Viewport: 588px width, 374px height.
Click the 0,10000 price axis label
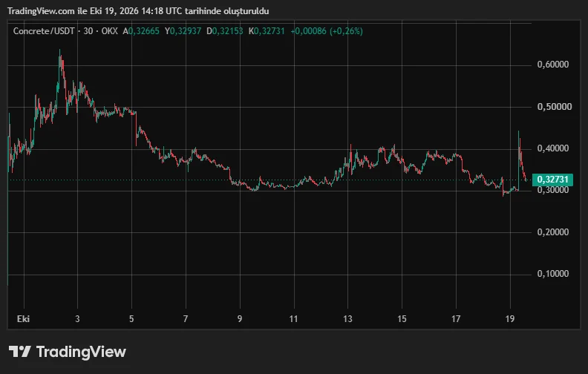[x=553, y=274]
